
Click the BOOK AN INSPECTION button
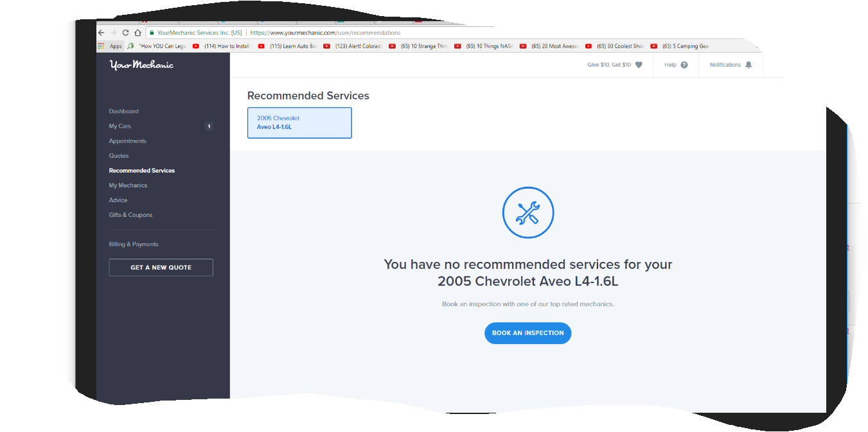[527, 333]
